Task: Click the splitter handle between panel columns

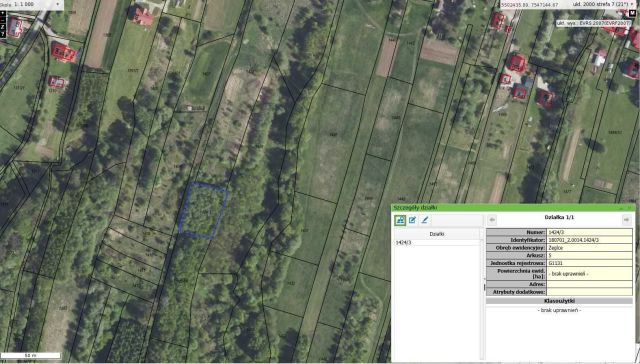Action: [x=484, y=286]
